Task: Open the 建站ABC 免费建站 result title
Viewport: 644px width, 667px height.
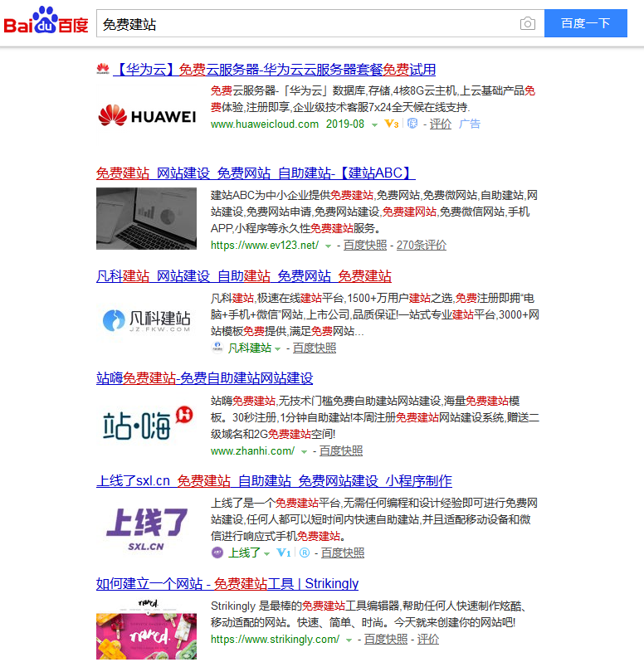Action: pos(256,173)
